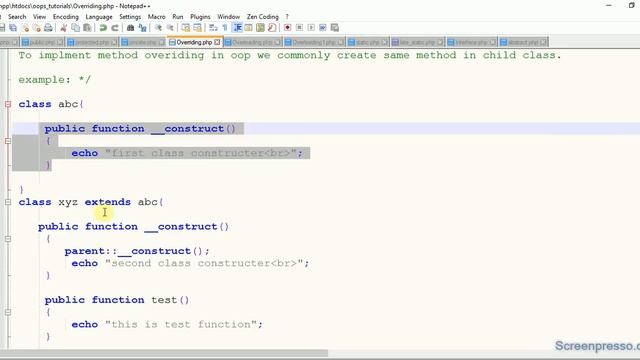Viewport: 640px width, 360px height.
Task: Click the Close All documents toolbar icon
Action: 37,28
